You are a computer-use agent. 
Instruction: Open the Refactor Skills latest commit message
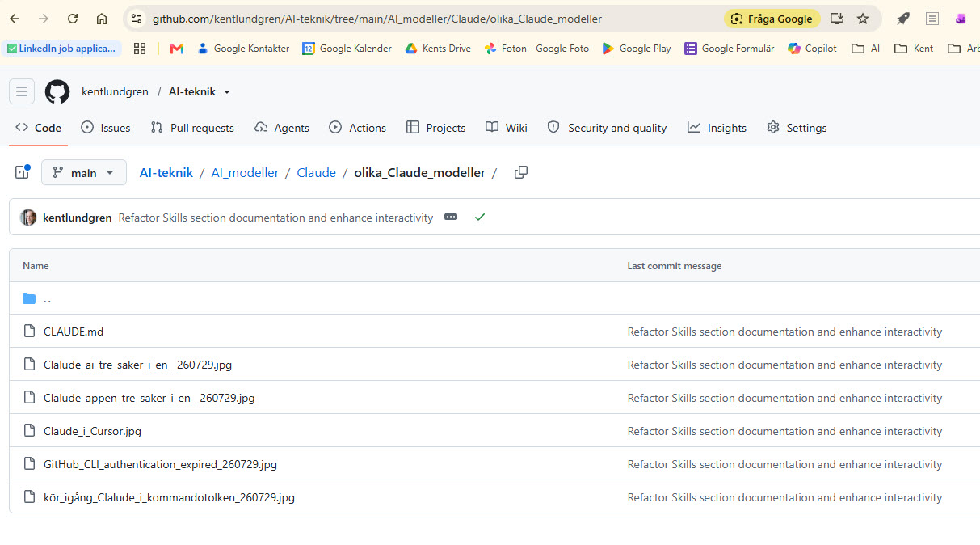(275, 218)
